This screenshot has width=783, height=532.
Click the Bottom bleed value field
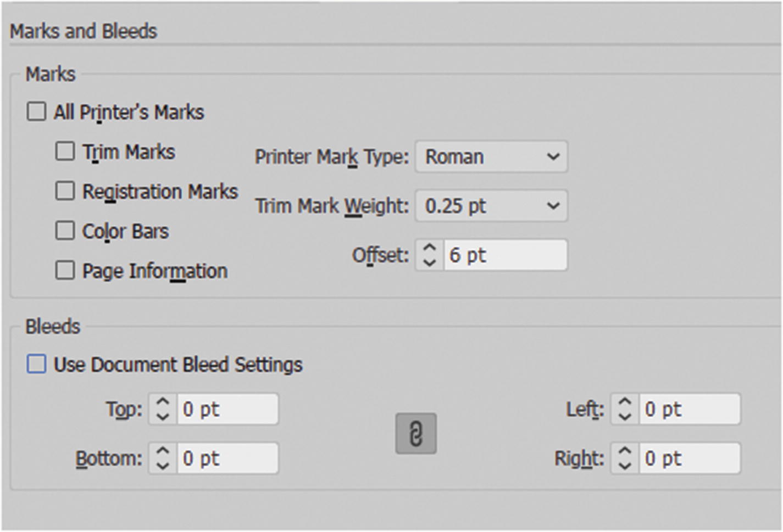[227, 458]
